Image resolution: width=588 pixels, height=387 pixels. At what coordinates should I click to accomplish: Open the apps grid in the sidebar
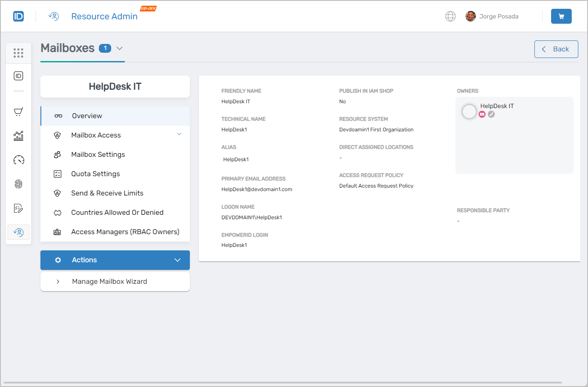tap(18, 53)
